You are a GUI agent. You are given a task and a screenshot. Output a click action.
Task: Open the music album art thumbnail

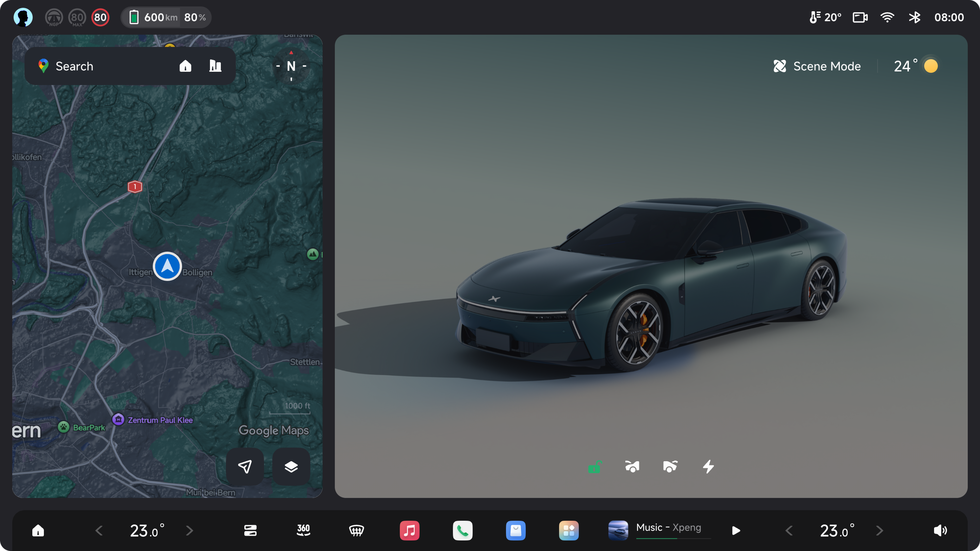click(618, 530)
